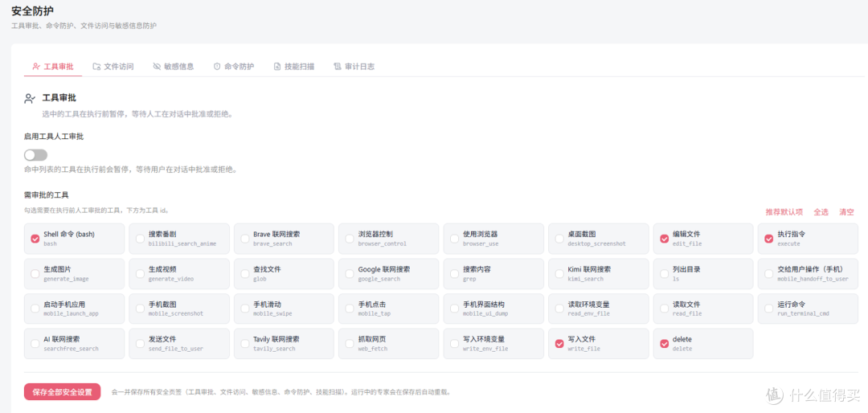Uncheck the delete tool checkbox

click(665, 344)
